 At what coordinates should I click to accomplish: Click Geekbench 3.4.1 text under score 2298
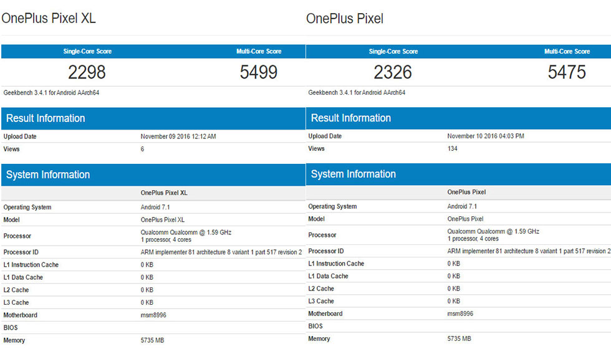(51, 93)
